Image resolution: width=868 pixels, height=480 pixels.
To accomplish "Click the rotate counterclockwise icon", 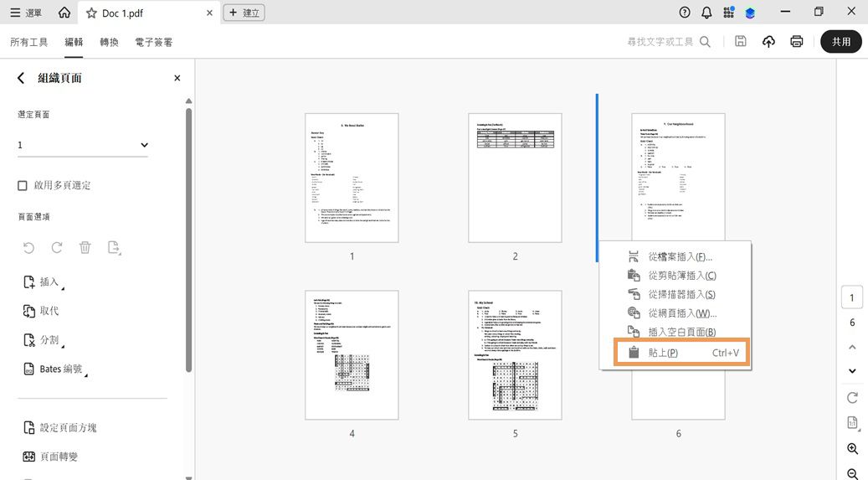I will (x=28, y=248).
